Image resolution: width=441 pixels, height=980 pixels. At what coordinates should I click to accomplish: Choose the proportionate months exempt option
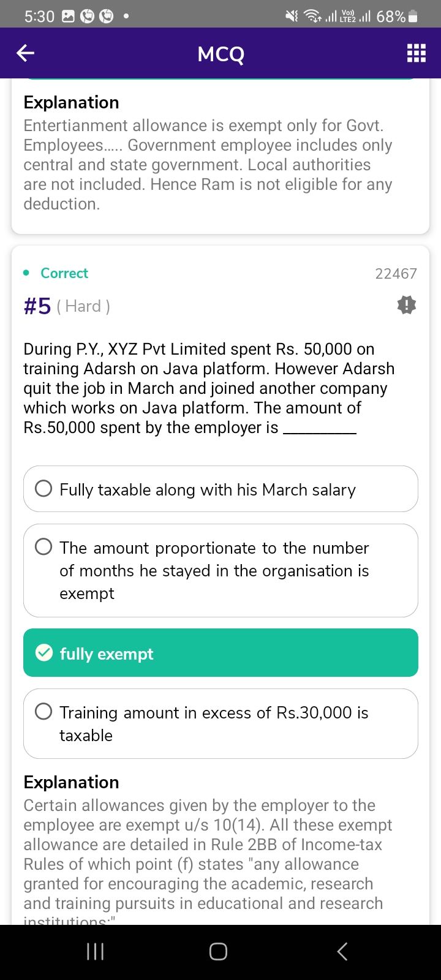(x=221, y=570)
